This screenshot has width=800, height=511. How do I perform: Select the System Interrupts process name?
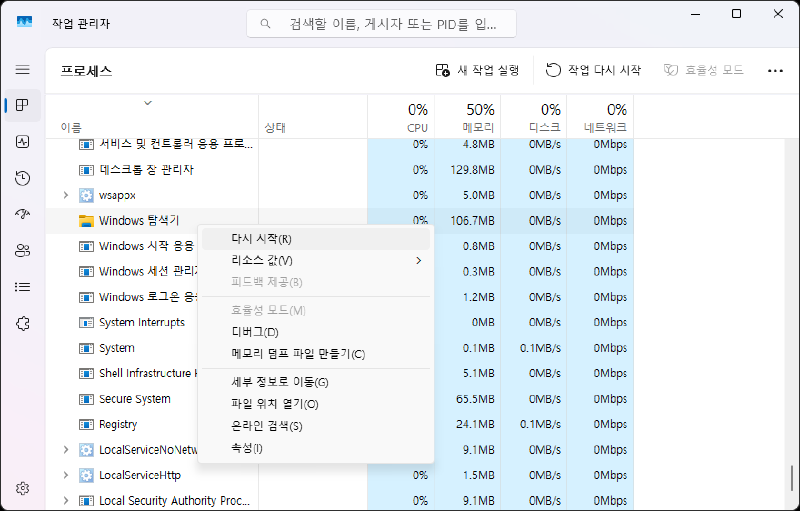pyautogui.click(x=142, y=323)
